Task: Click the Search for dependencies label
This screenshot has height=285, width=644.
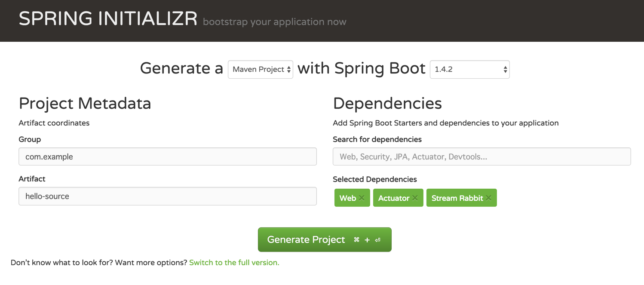Action: (x=377, y=139)
